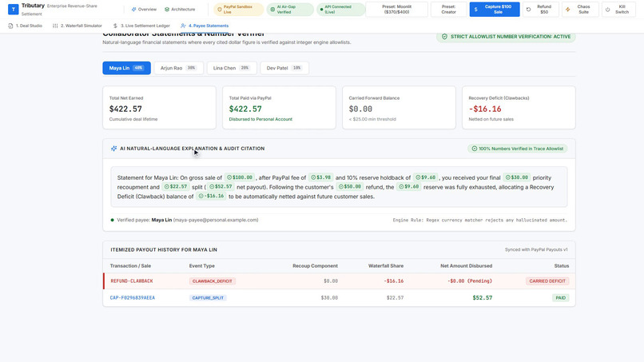
Task: Select the Arjun Rao payee tab
Action: click(179, 68)
